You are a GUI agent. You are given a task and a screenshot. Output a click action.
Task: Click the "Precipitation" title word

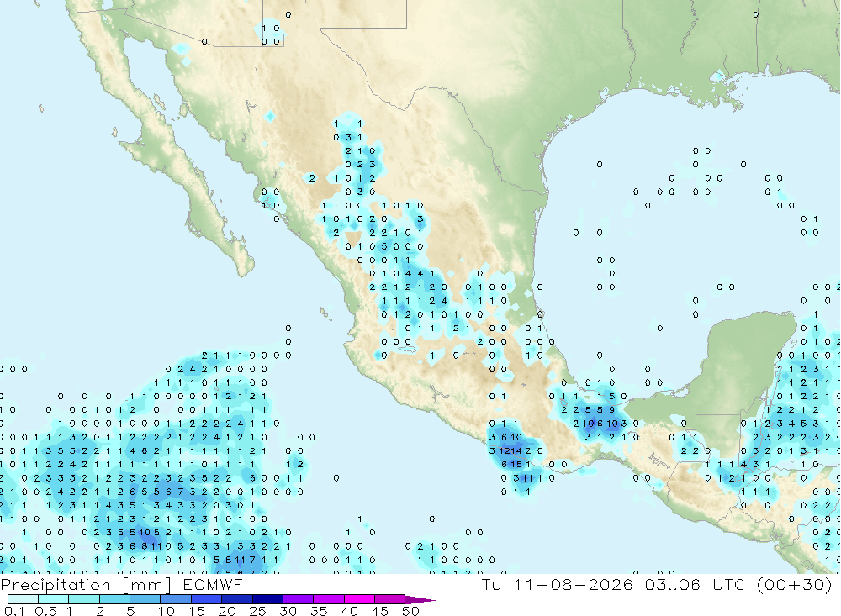[x=56, y=585]
